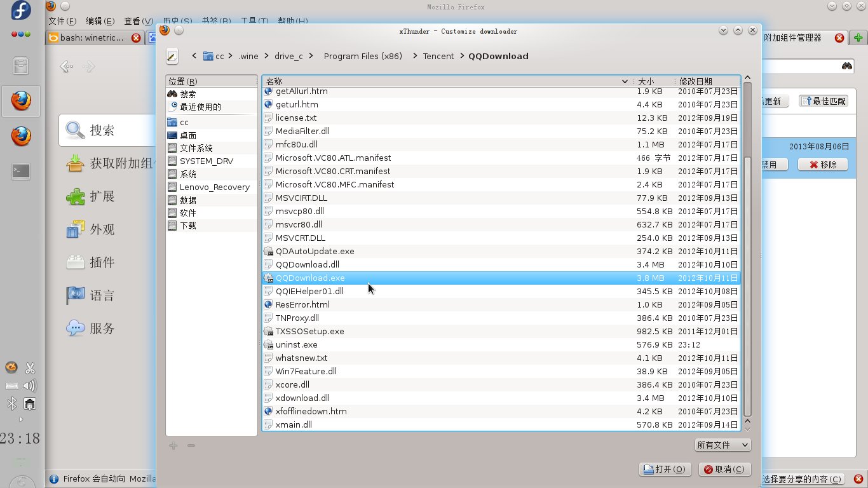The width and height of the screenshot is (868, 488).
Task: Select cc folder in places sidebar
Action: pyautogui.click(x=212, y=122)
